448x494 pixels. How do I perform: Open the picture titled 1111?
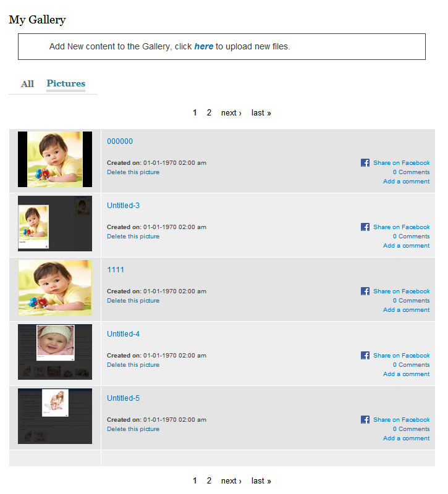(x=116, y=270)
